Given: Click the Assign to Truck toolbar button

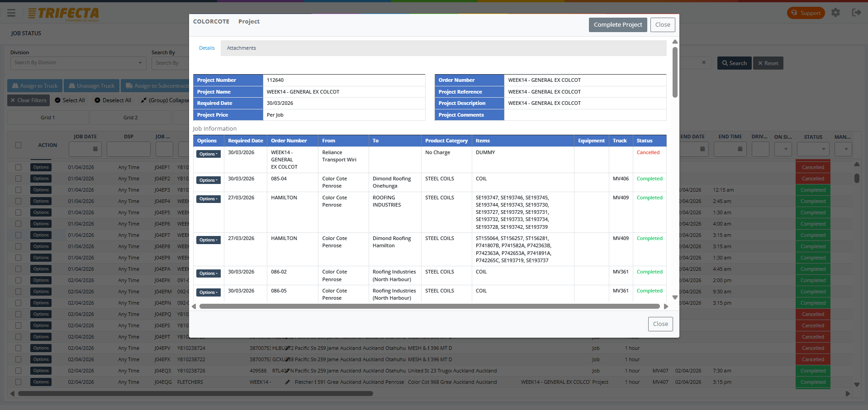Looking at the screenshot, I should (x=35, y=86).
